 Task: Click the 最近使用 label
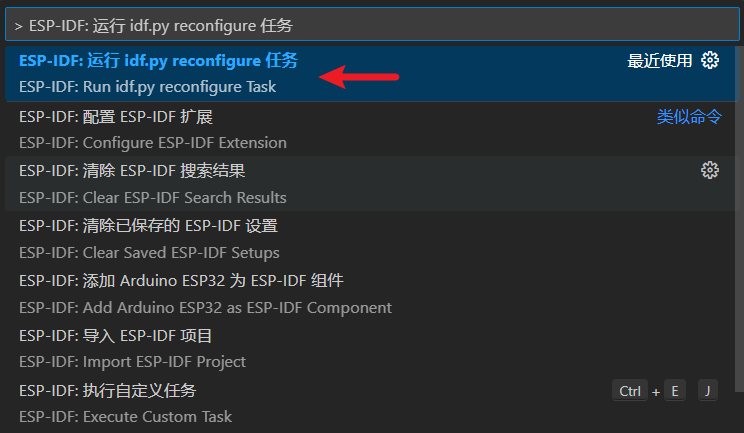pos(659,61)
